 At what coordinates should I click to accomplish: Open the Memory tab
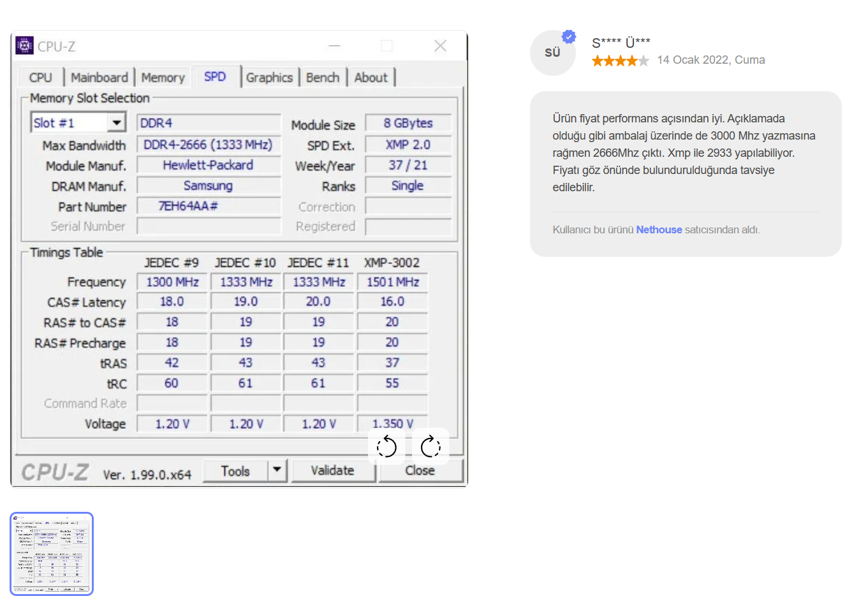click(x=163, y=77)
